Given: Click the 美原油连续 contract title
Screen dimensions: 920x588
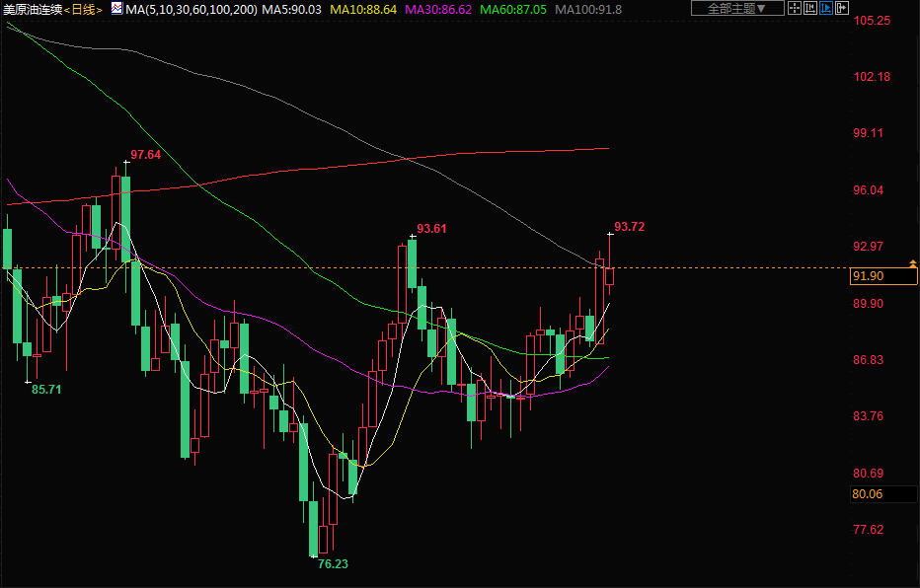Looking at the screenshot, I should (x=33, y=9).
